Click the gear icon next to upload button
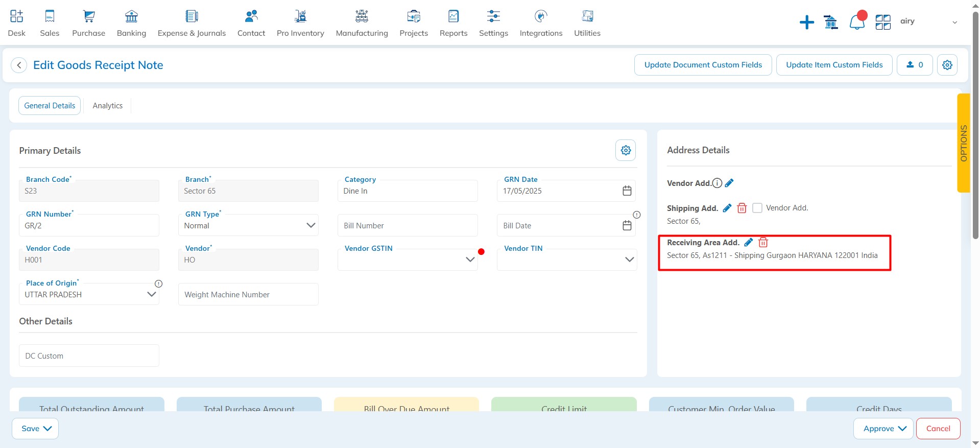980x448 pixels. 947,65
